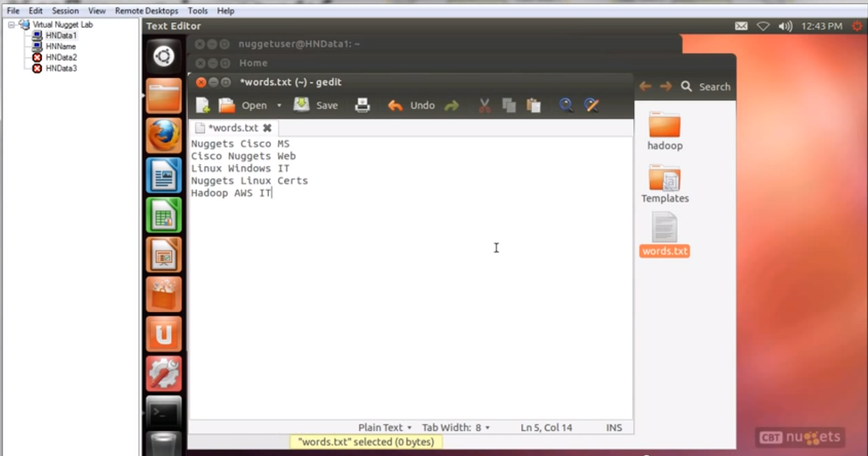The image size is (868, 456).
Task: Click the sound volume indicator
Action: tap(785, 26)
